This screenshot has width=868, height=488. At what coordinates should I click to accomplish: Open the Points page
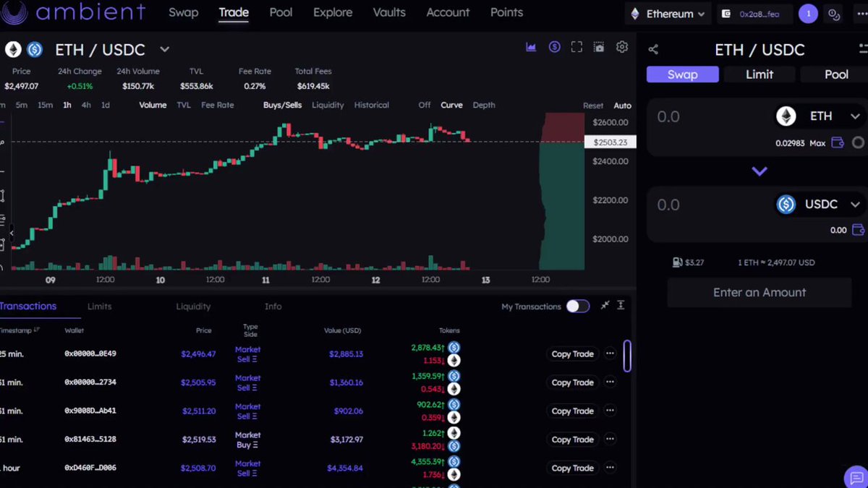pyautogui.click(x=506, y=12)
